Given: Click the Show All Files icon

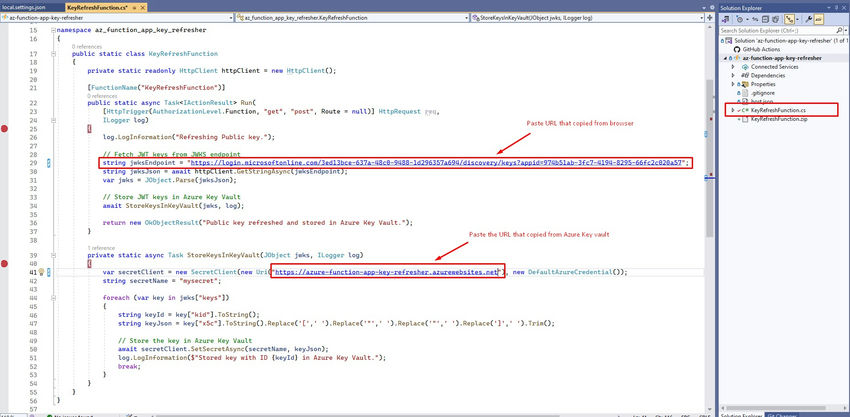Looking at the screenshot, I should point(776,20).
